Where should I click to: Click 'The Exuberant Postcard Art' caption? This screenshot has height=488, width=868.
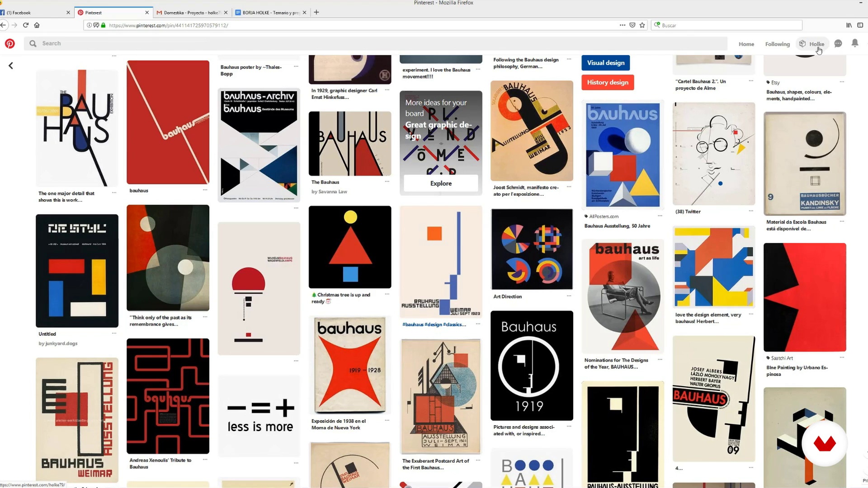(x=436, y=464)
